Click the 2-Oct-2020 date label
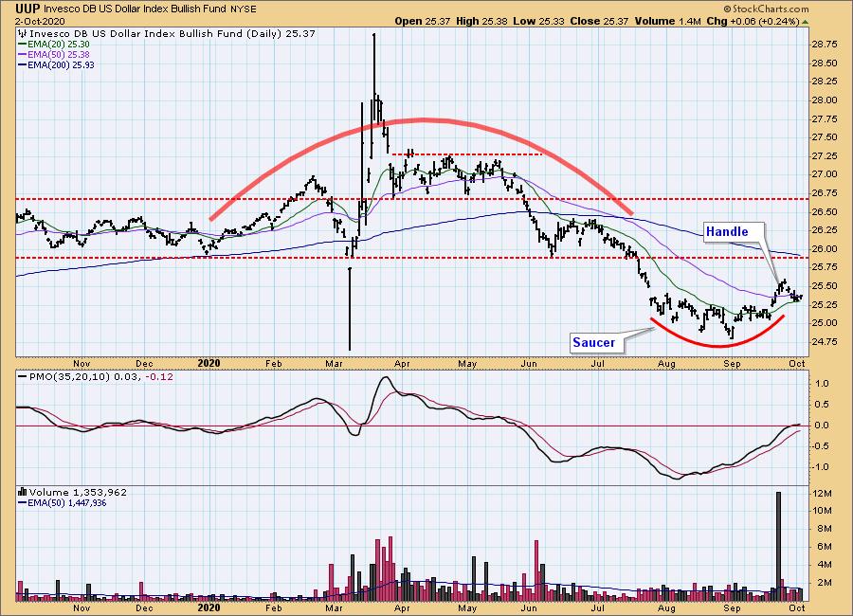Screen dimensions: 853x616 click(40, 21)
